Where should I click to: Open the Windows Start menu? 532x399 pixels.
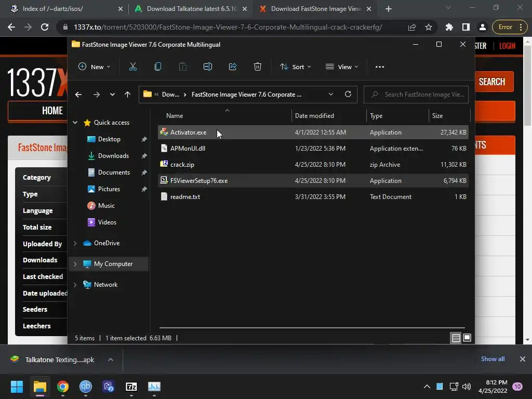tap(17, 387)
